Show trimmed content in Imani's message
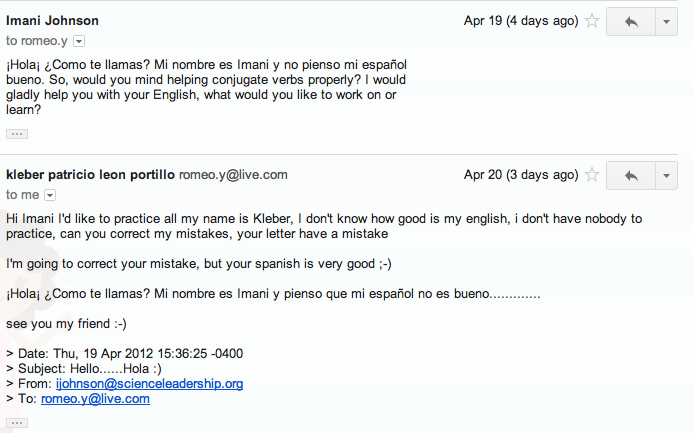694x433 pixels. pos(17,133)
